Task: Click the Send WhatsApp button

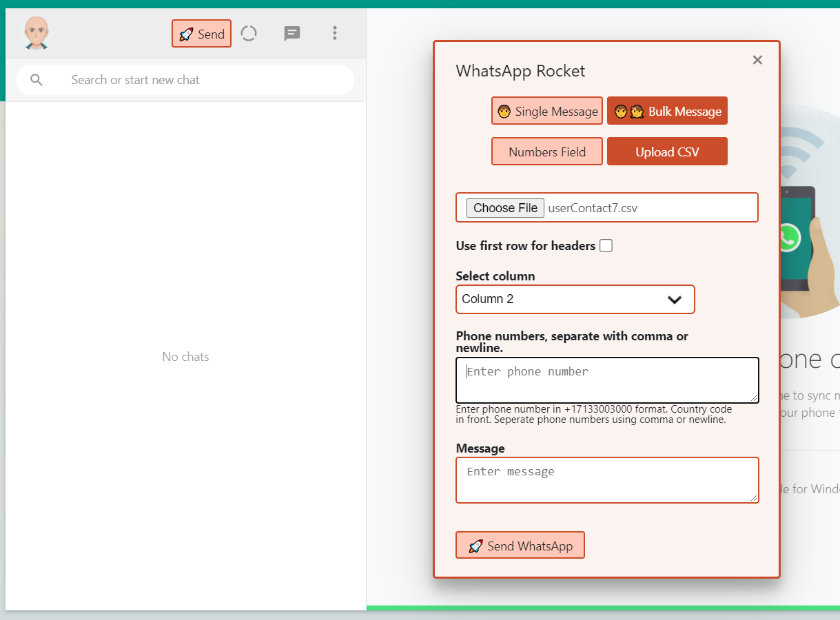Action: point(520,546)
